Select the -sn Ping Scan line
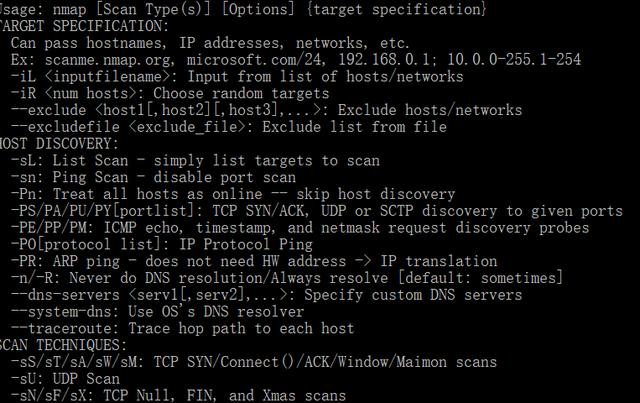Screen dimensions: 640x403 pyautogui.click(x=153, y=177)
